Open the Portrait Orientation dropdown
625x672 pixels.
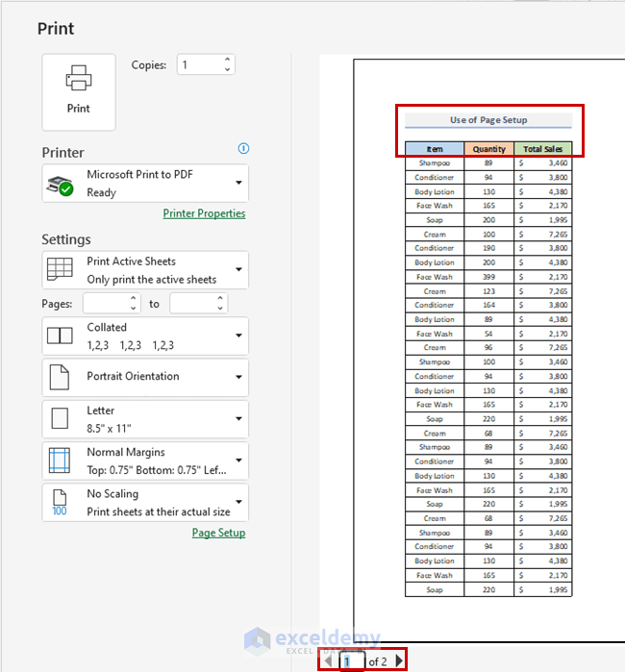point(145,377)
